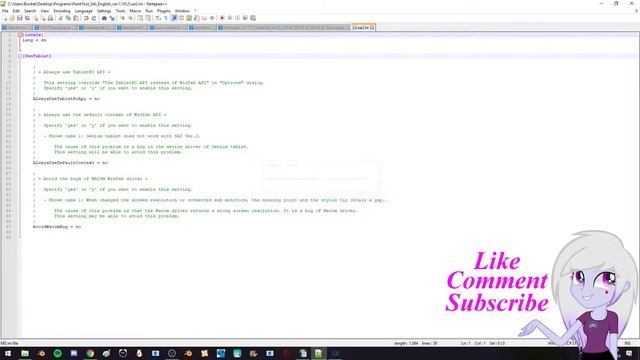Open the View menu
This screenshot has width=640, height=360.
45,11
